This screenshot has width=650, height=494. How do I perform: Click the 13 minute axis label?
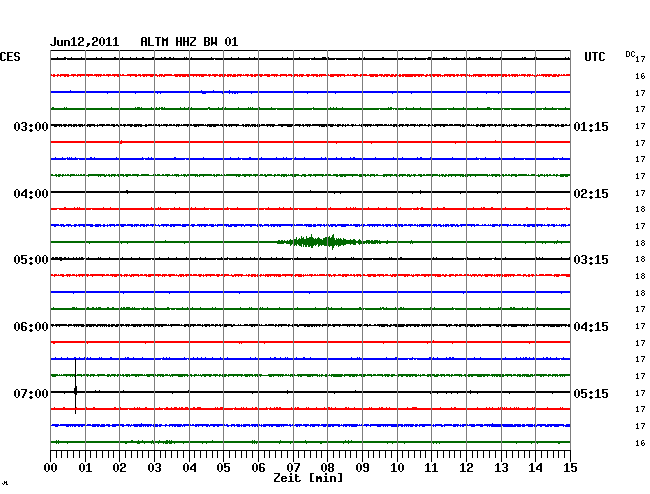point(501,468)
